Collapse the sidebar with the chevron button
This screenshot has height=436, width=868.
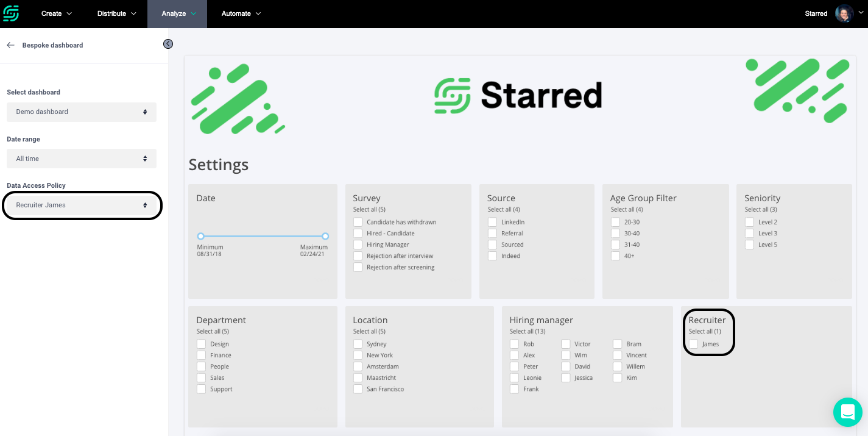[x=168, y=44]
